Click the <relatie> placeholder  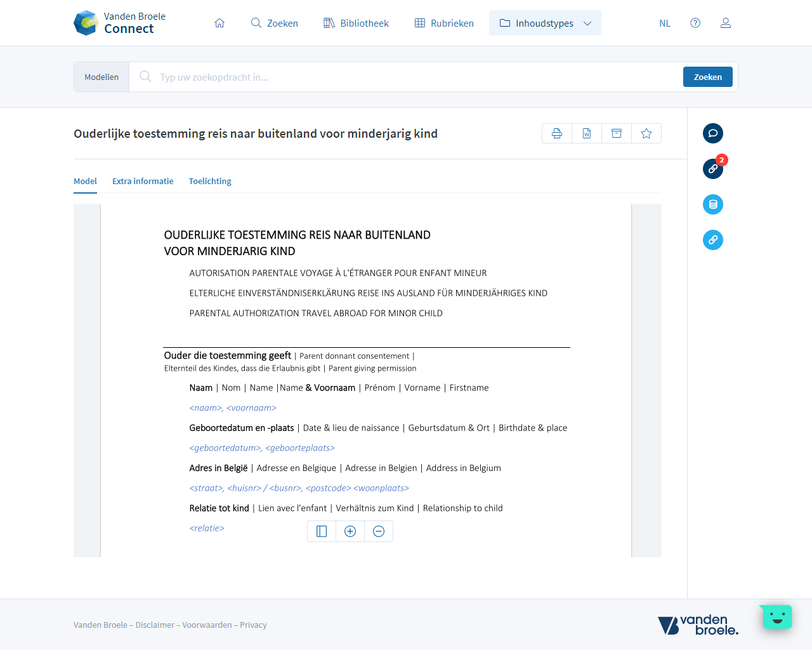207,528
